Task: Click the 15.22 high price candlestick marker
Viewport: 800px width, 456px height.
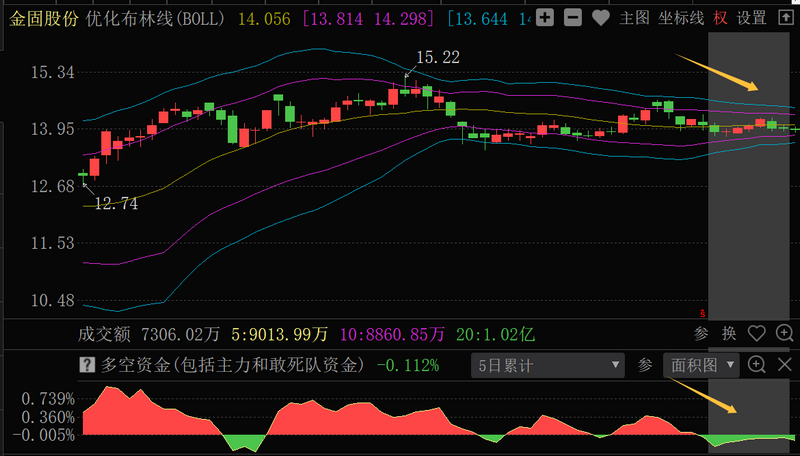Action: point(438,58)
